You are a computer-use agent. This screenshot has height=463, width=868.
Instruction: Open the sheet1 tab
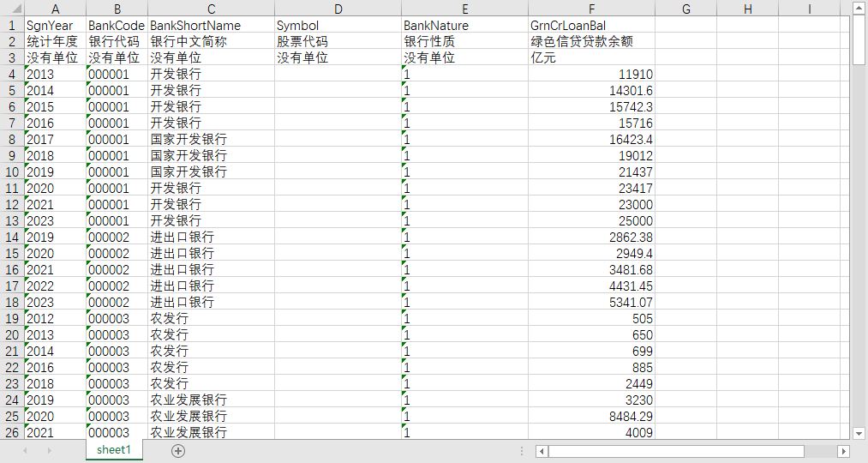pyautogui.click(x=114, y=449)
